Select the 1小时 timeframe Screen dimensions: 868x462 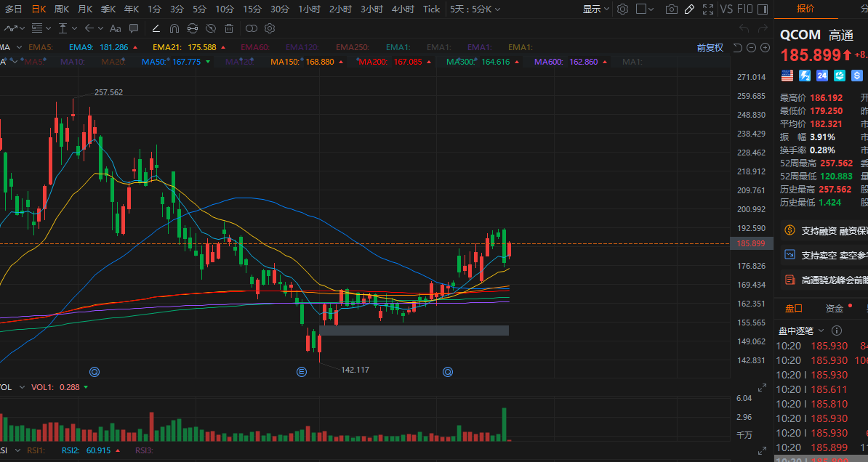point(309,9)
